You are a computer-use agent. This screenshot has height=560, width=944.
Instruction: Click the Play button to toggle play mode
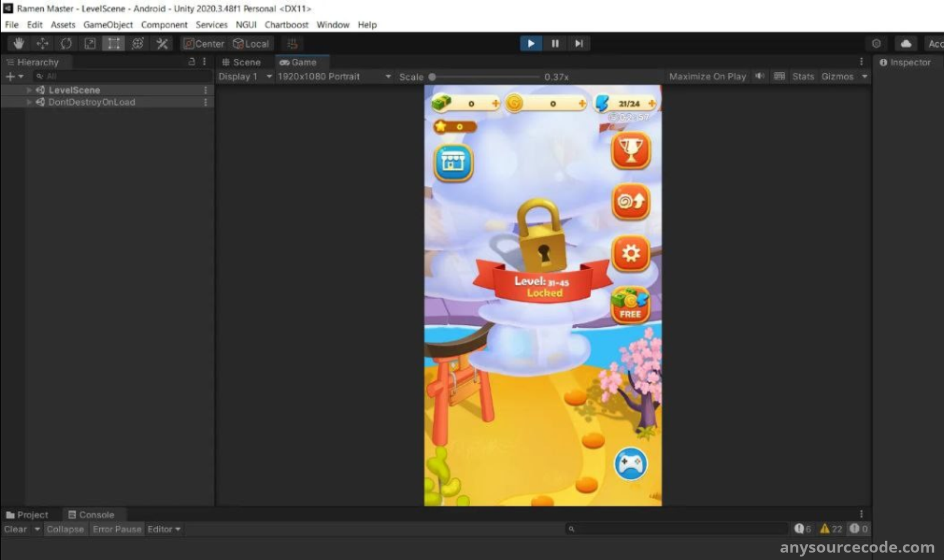(x=530, y=44)
